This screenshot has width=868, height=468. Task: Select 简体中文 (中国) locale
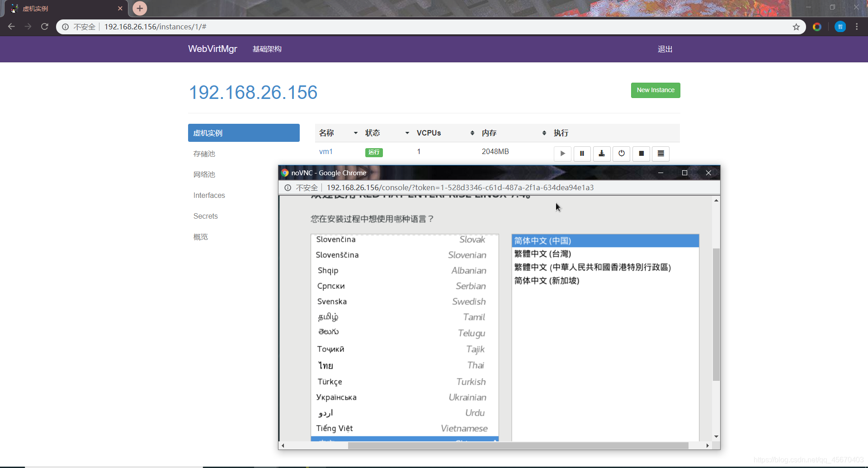605,241
